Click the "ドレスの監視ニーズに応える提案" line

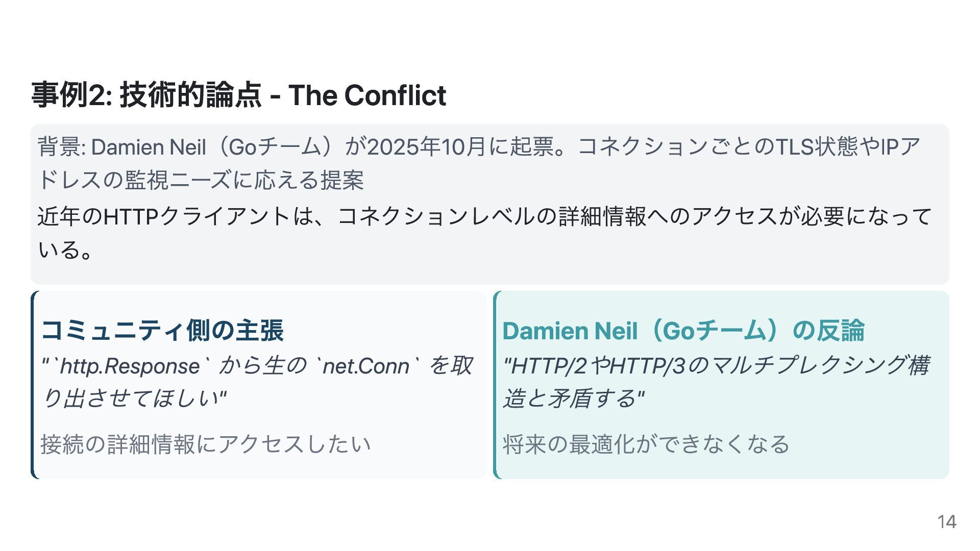[201, 180]
